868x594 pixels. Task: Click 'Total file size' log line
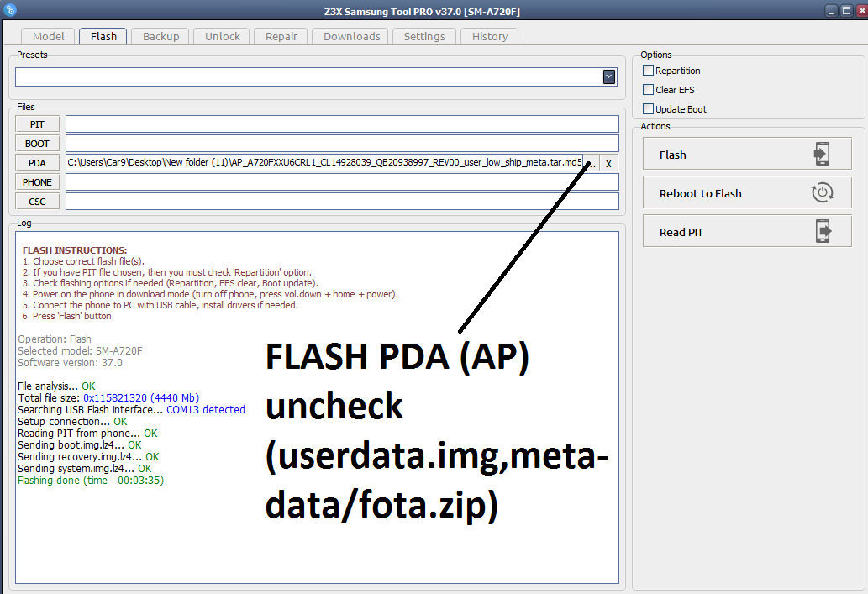(x=108, y=397)
